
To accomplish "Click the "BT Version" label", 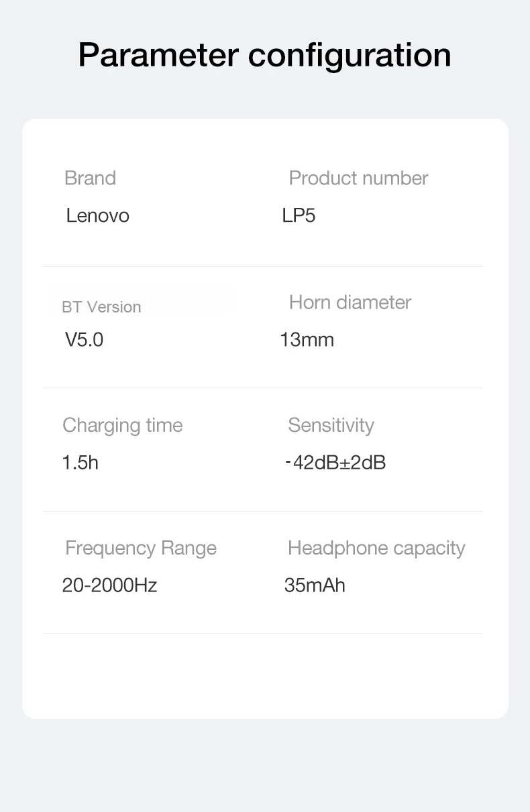I will (101, 307).
